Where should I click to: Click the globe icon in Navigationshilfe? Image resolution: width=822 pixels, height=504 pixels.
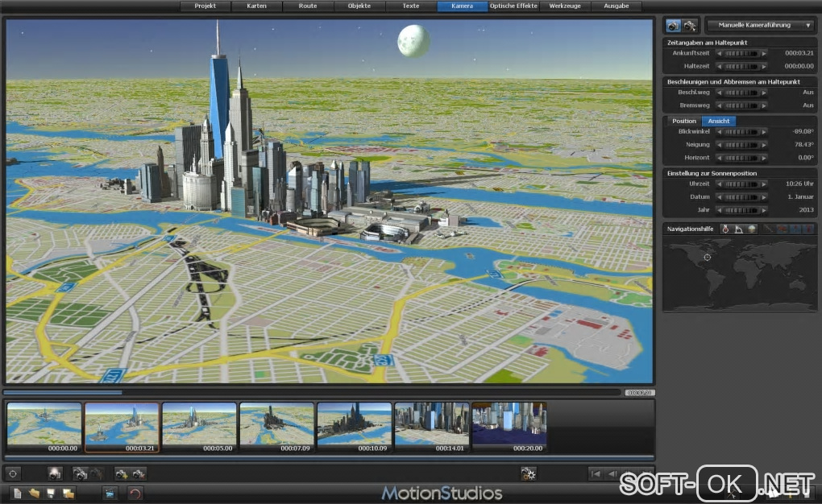tap(752, 229)
